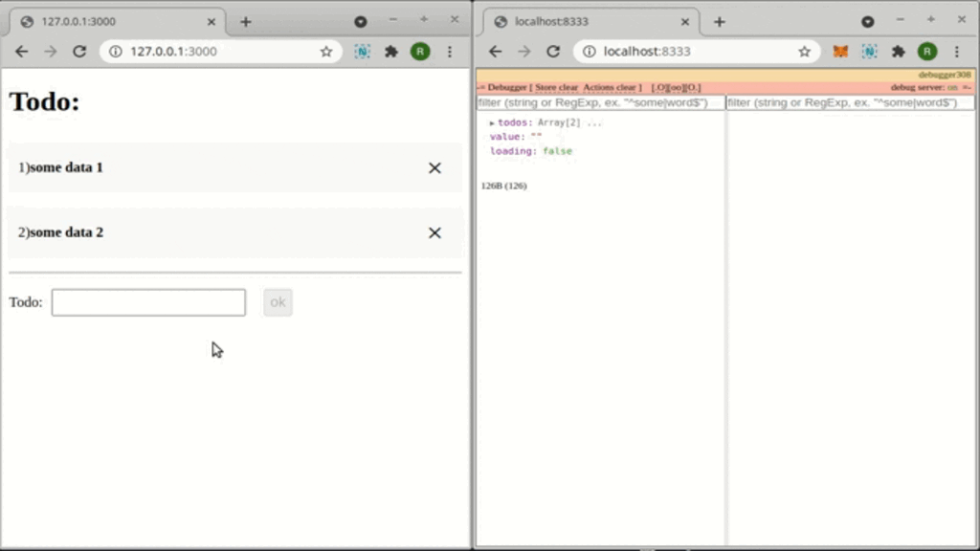Switch to the 127.0.0.1:3000 tab
This screenshot has height=551, width=980.
click(x=115, y=21)
